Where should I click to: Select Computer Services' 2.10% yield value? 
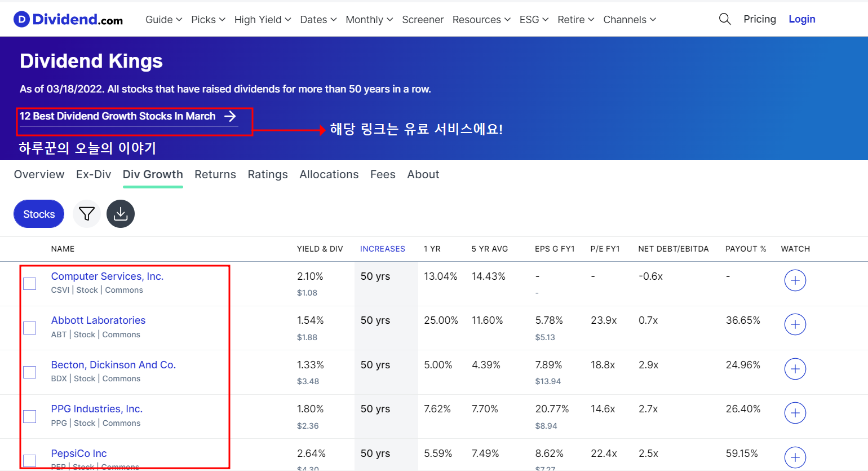tap(310, 276)
